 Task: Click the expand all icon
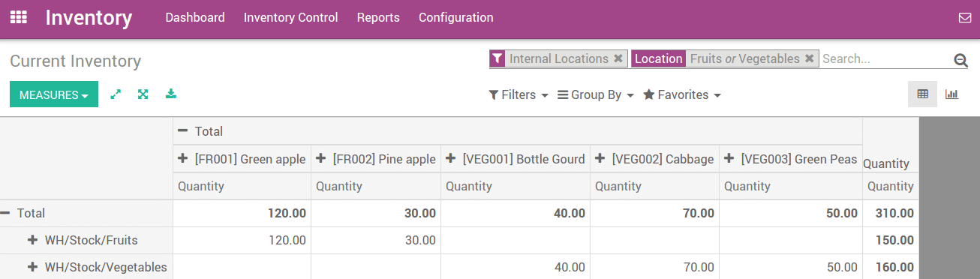(143, 94)
